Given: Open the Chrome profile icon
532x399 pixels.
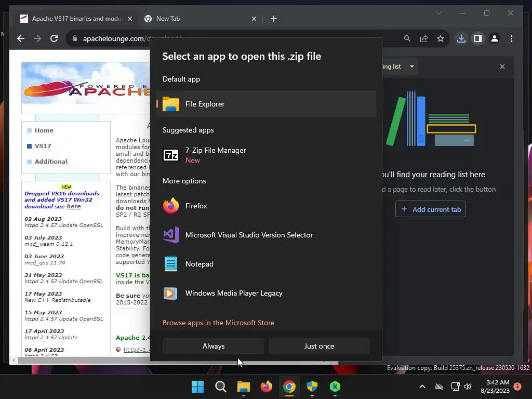Looking at the screenshot, I should pos(495,38).
